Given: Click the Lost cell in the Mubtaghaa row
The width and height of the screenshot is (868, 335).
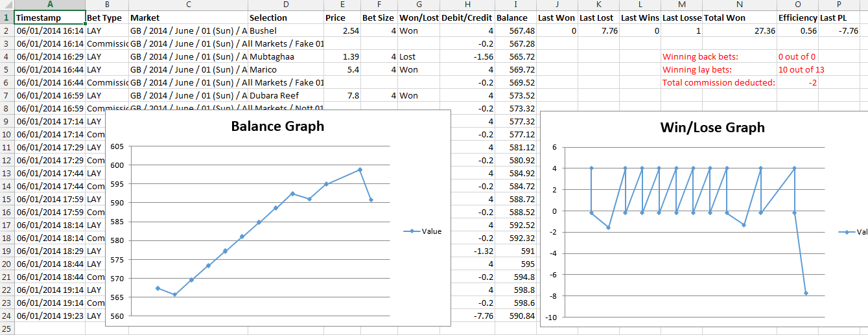Looking at the screenshot, I should pyautogui.click(x=419, y=56).
